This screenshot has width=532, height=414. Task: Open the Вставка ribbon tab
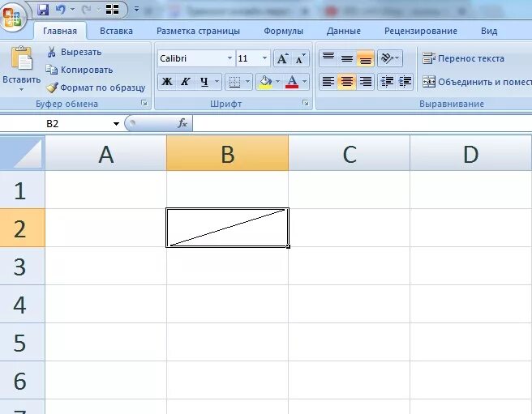116,32
